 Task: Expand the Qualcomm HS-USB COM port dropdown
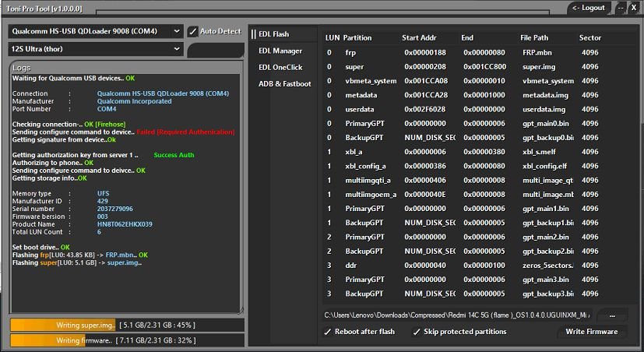tap(95, 31)
